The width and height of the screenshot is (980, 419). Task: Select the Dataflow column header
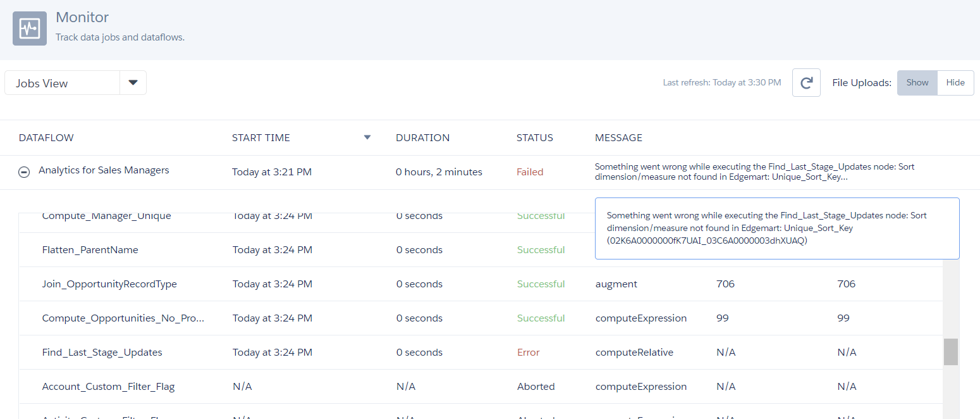pos(46,137)
